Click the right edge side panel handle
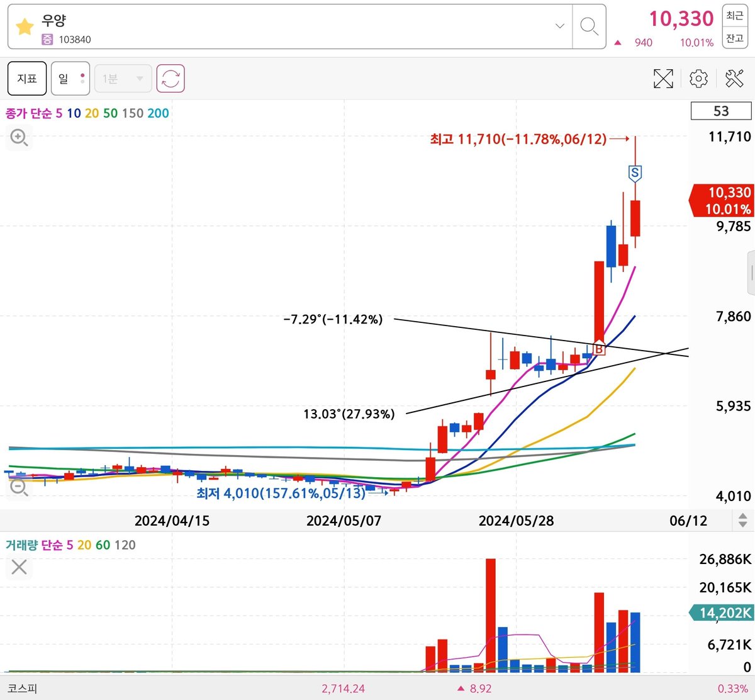This screenshot has height=700, width=755. pos(751,273)
